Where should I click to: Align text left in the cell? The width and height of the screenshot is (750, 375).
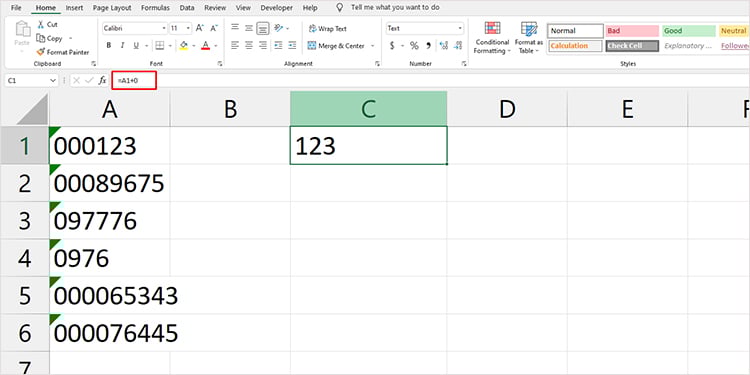[234, 46]
